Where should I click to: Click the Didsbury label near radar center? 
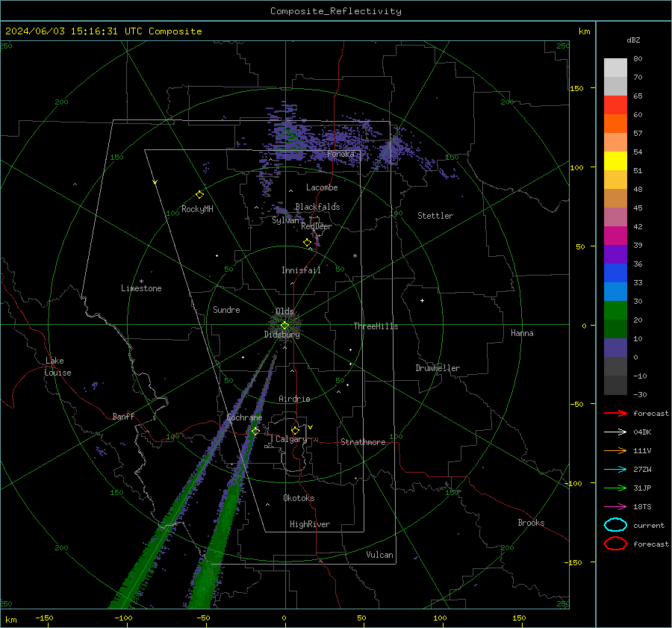point(281,335)
